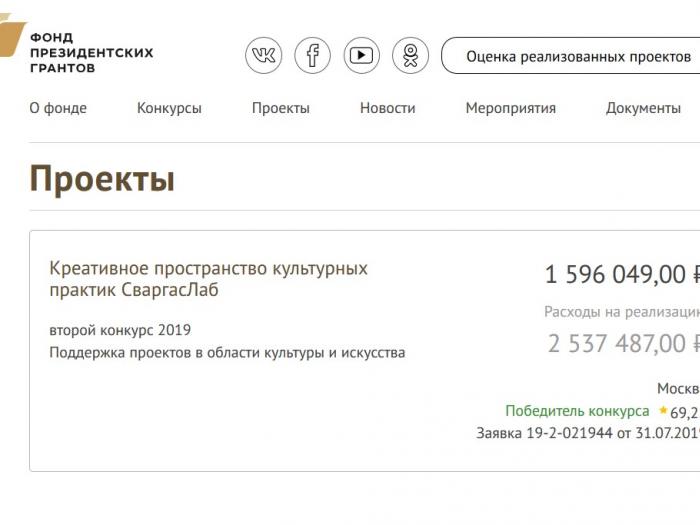Open the Конкурсы menu item
The image size is (700, 525).
(x=169, y=108)
